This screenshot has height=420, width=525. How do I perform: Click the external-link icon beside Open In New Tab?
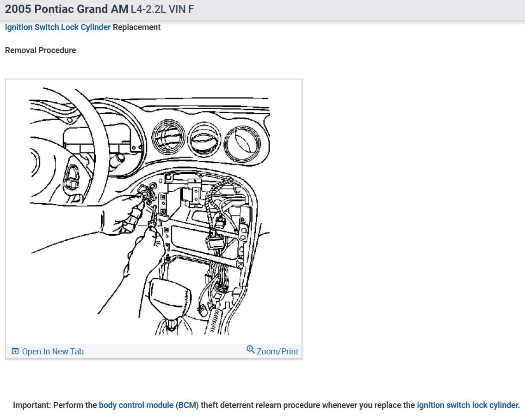click(x=15, y=351)
